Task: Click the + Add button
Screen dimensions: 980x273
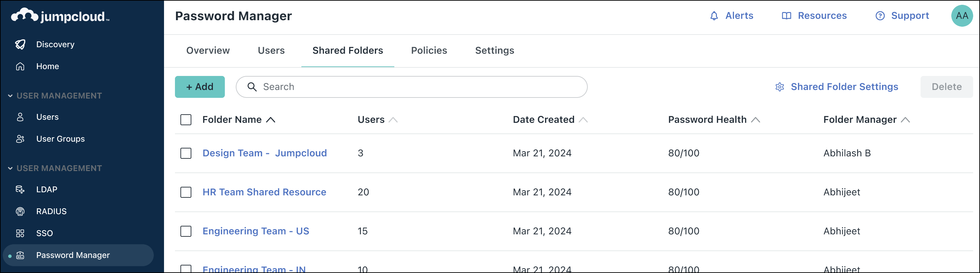Action: click(x=200, y=87)
